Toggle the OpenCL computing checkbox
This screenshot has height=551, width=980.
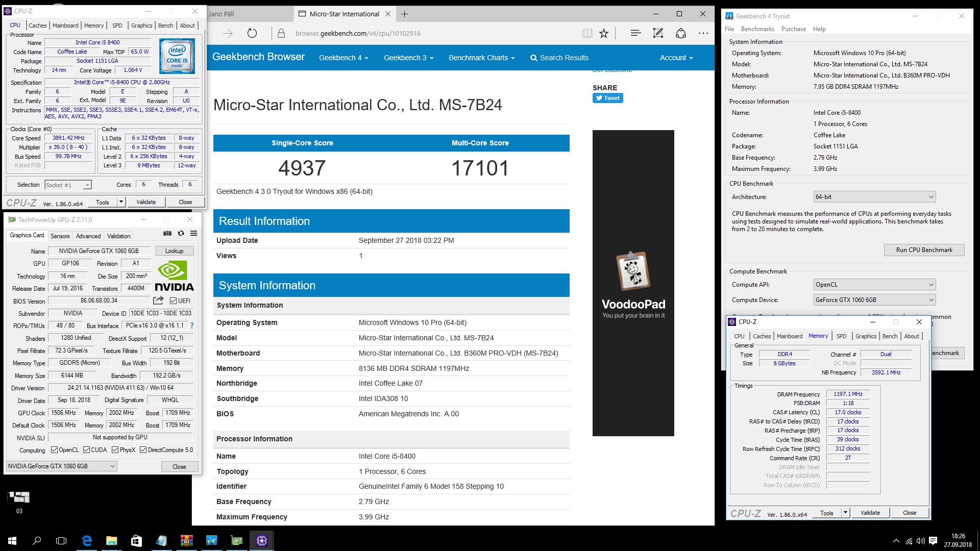55,450
